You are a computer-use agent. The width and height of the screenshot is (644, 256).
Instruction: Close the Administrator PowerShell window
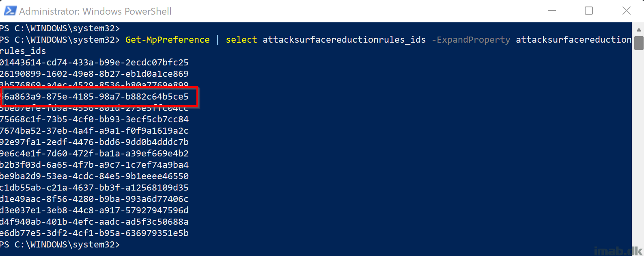[627, 11]
